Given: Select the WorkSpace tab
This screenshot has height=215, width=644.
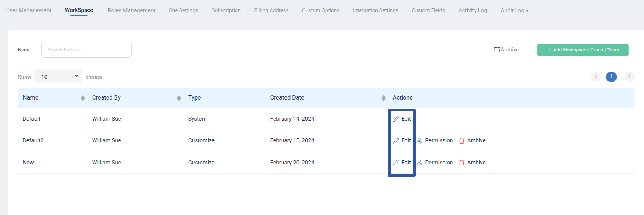Looking at the screenshot, I should point(79,10).
